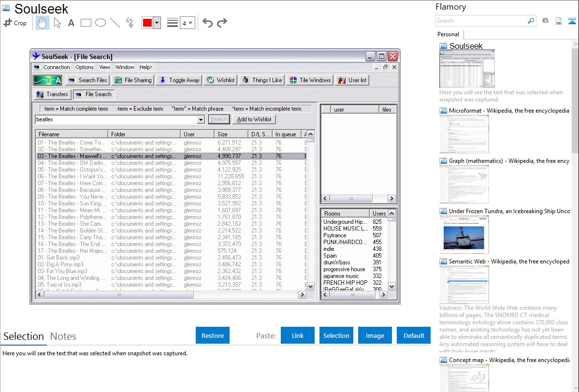Switch to the Selection tab

coord(24,336)
